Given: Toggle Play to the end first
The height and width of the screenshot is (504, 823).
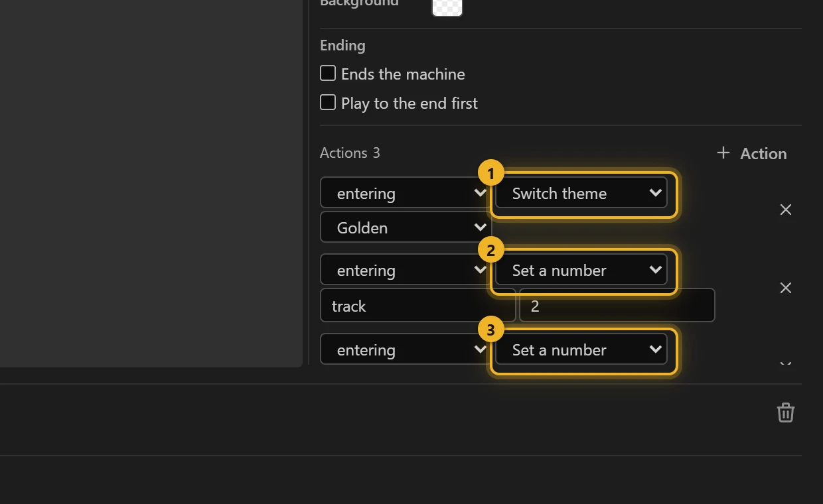Looking at the screenshot, I should point(328,102).
